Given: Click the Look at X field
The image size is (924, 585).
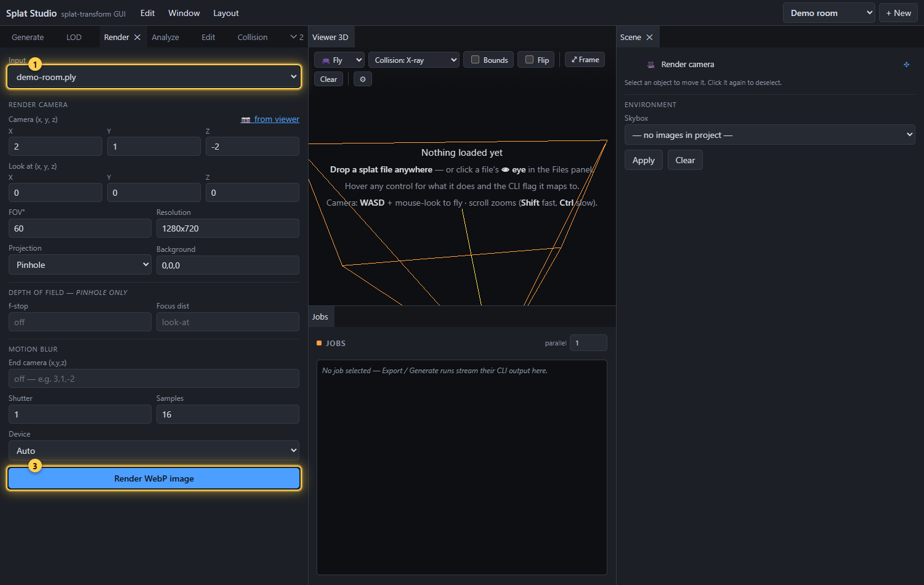Looking at the screenshot, I should pyautogui.click(x=55, y=193).
